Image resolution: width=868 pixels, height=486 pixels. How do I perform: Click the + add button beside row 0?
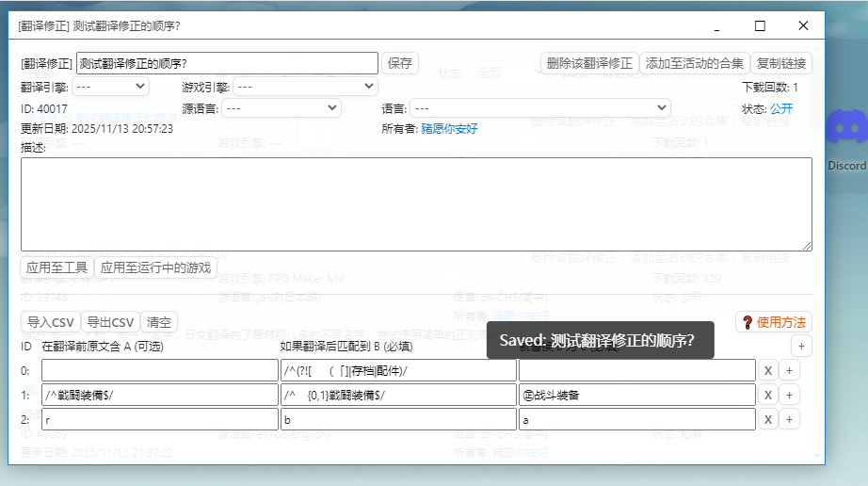pos(789,370)
